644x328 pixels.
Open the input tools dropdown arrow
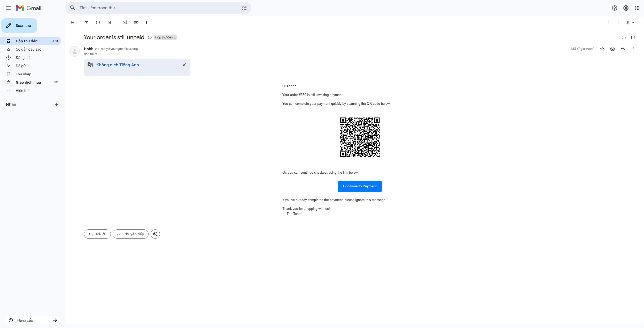tap(633, 23)
